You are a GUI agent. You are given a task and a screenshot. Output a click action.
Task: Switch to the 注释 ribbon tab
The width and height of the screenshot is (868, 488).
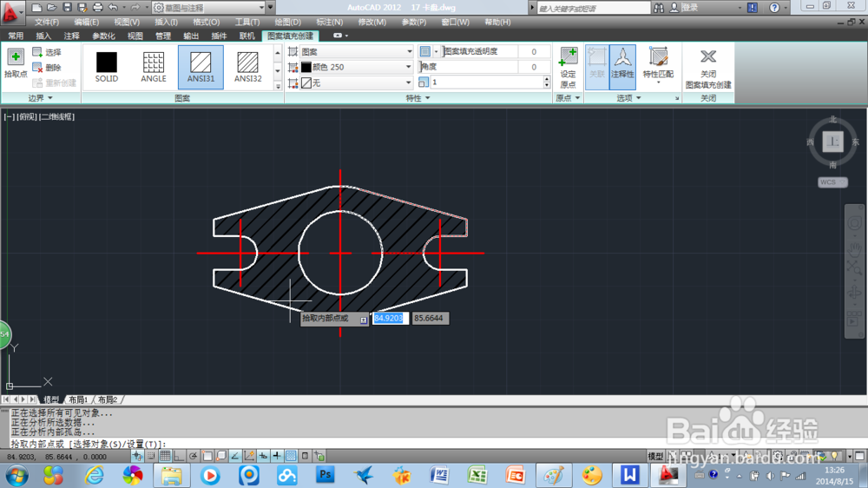71,36
